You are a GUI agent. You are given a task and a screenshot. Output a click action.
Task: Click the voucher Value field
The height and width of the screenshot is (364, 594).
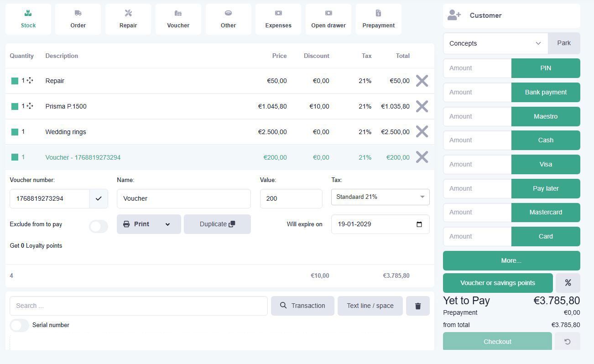coord(291,198)
